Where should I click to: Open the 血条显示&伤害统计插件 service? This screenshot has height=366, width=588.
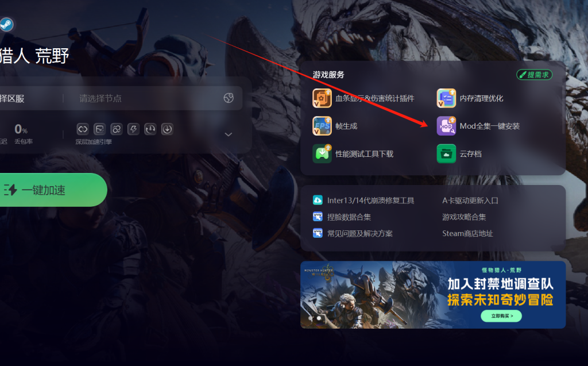363,98
